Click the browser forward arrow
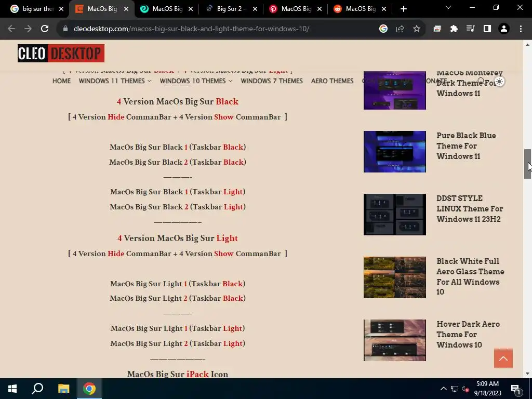532x399 pixels. pyautogui.click(x=28, y=29)
